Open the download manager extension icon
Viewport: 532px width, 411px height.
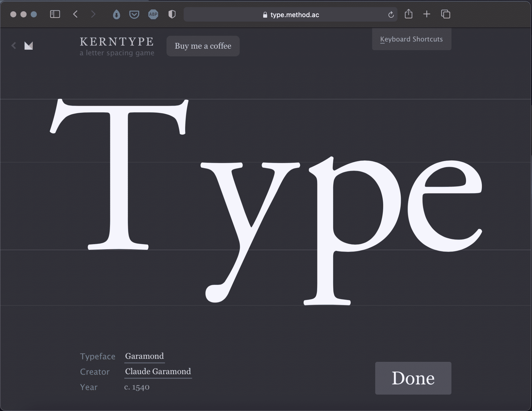[116, 15]
